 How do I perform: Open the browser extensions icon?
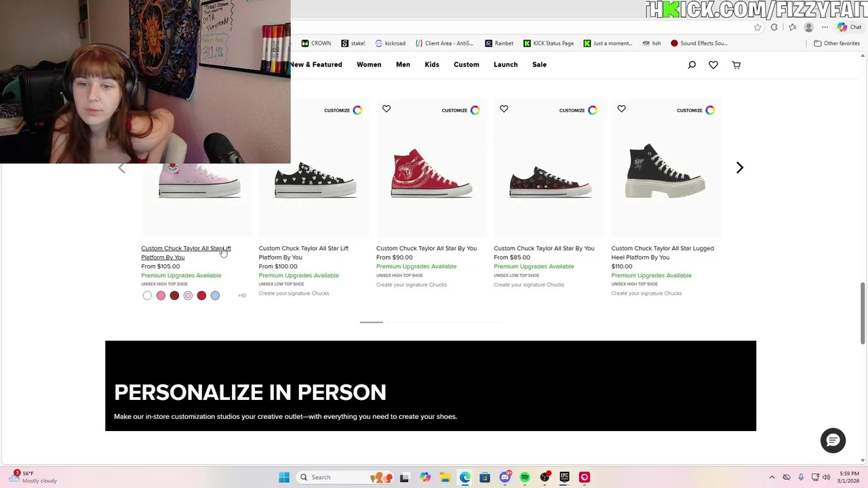(774, 27)
